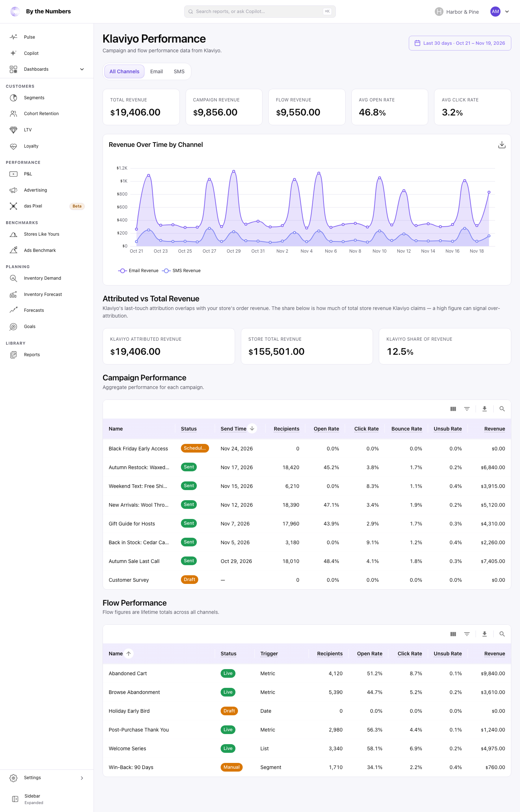The width and height of the screenshot is (520, 812).
Task: Open column view in Flow Performance table
Action: (x=453, y=634)
